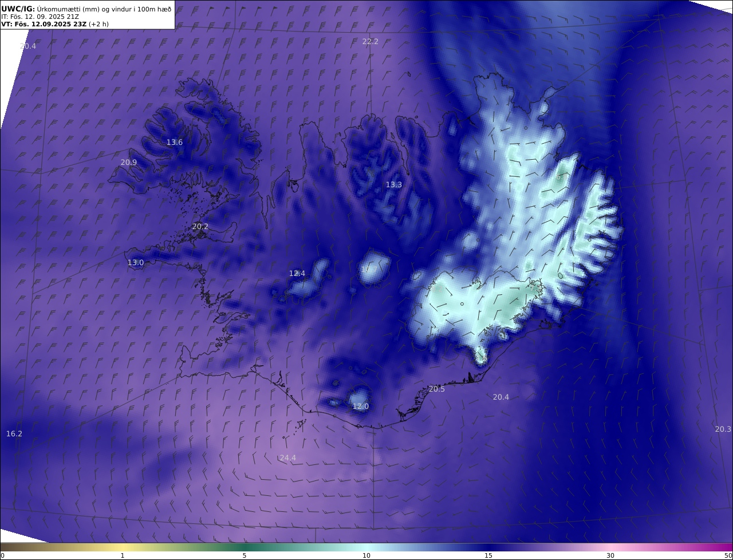733x560 pixels.
Task: Click the valid time line 'VT: Fös. 12.09.2025 23Z (+2 h)'
Action: (x=55, y=24)
